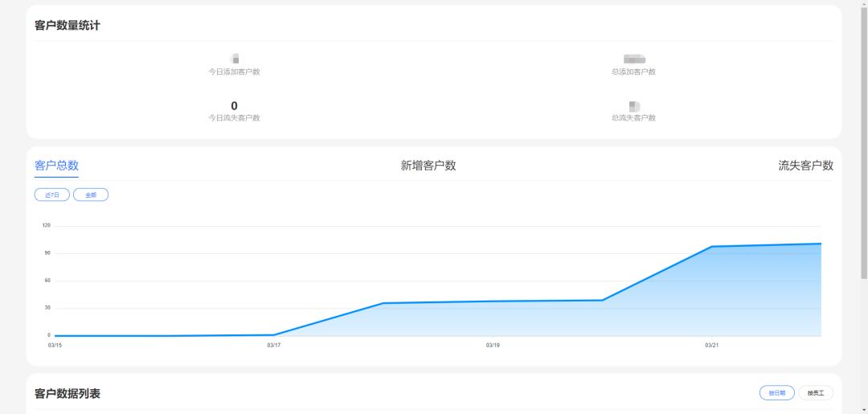868x414 pixels.
Task: Click the 今日流失客户数 value 0
Action: 234,106
